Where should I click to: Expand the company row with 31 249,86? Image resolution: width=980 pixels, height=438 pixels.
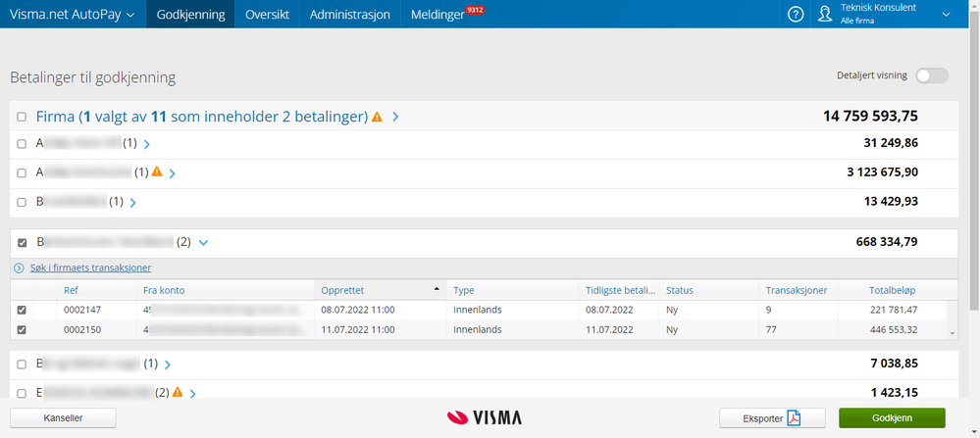click(147, 144)
